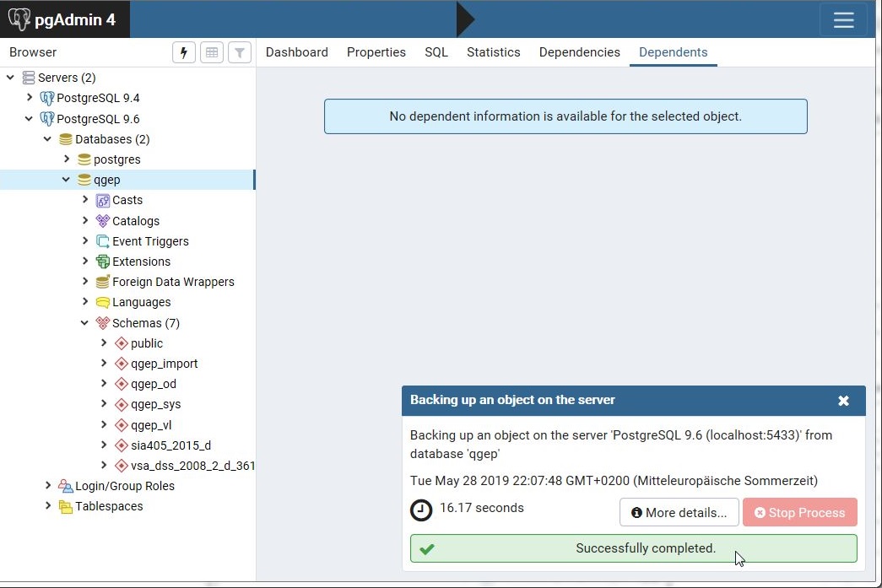Viewport: 882px width, 588px height.
Task: Click the backup timestamp 'Tue May 28 2019' text
Action: click(614, 481)
